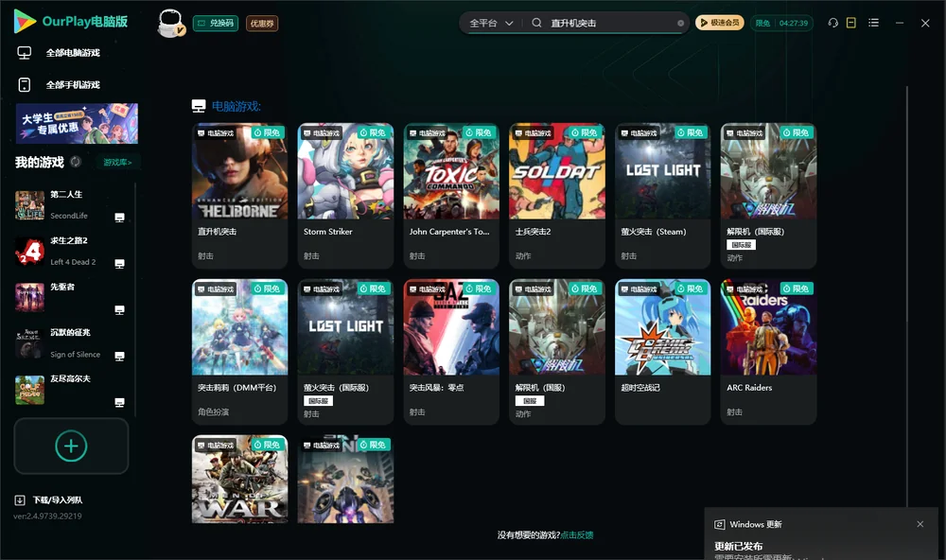
Task: Click the yellow bookmark window icon
Action: [x=851, y=23]
